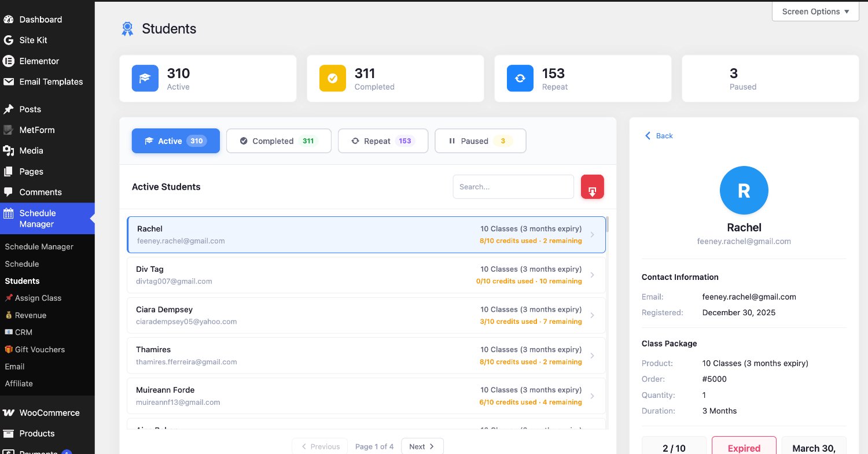Click the Email Templates envelope icon

(8, 82)
